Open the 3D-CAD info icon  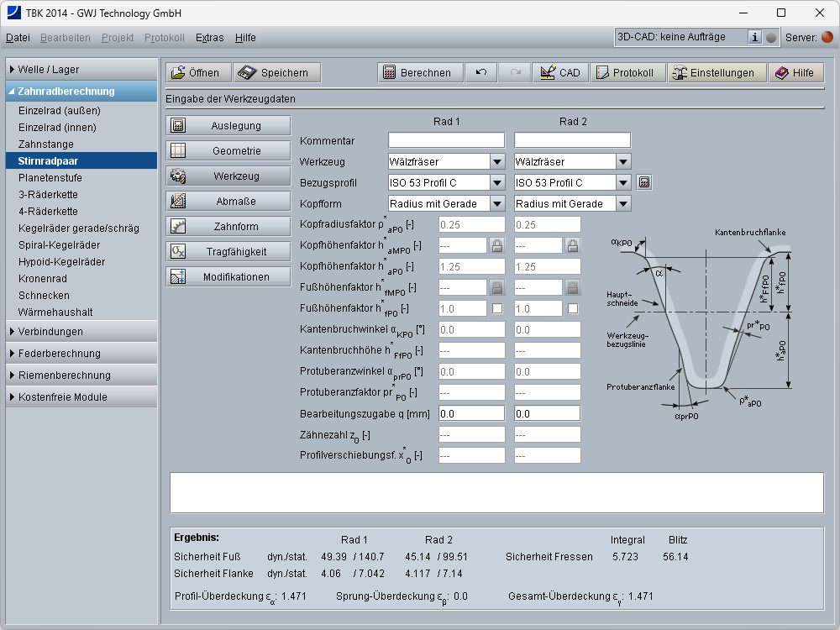point(754,37)
